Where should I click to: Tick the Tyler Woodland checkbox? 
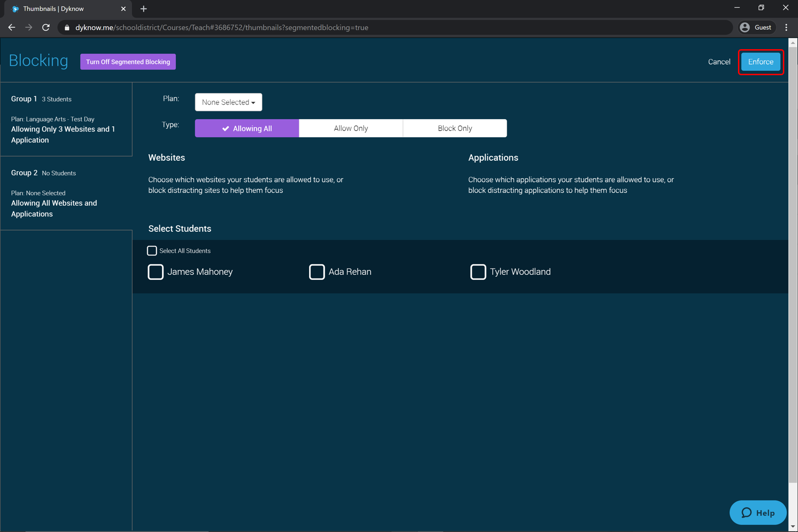coord(478,272)
